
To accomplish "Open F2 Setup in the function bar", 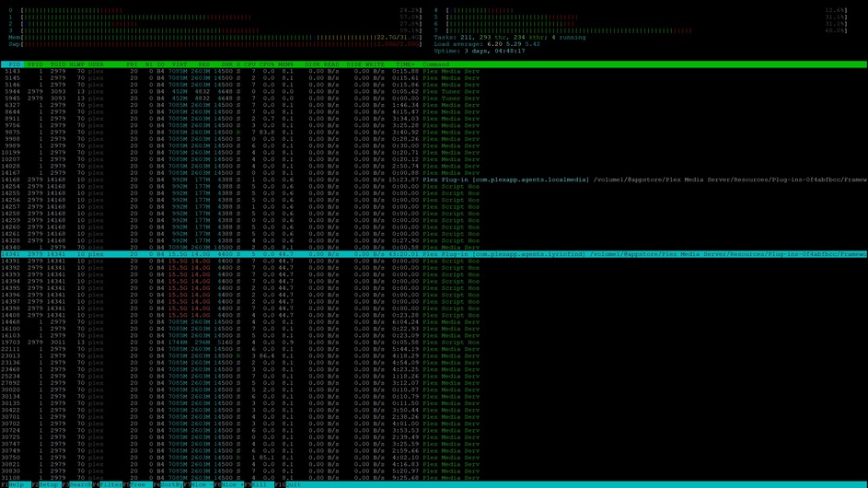I will (x=45, y=484).
